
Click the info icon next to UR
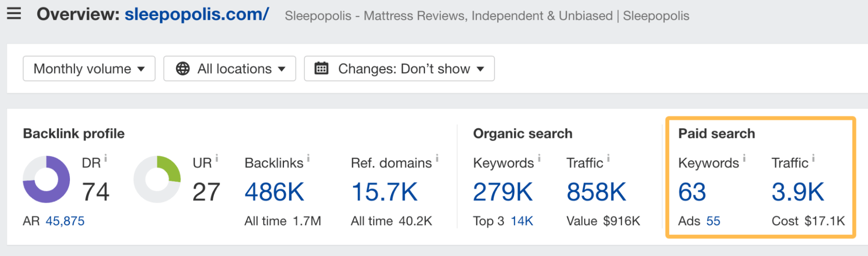click(217, 158)
